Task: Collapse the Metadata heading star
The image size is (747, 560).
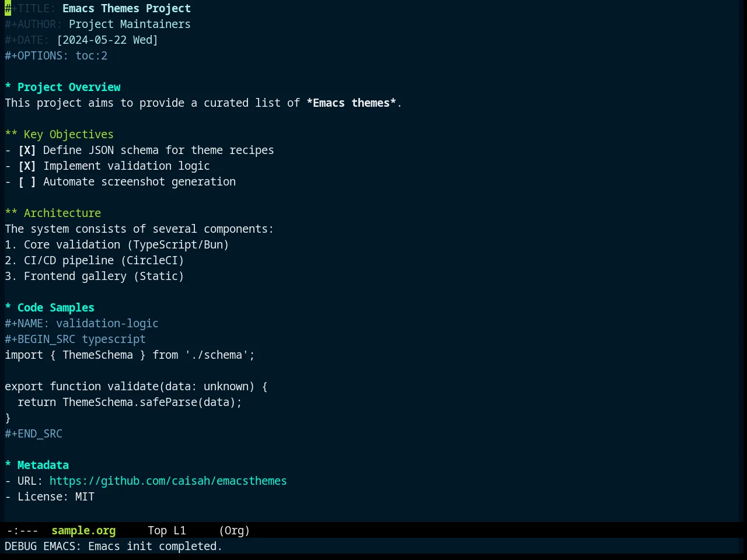Action: coord(8,466)
